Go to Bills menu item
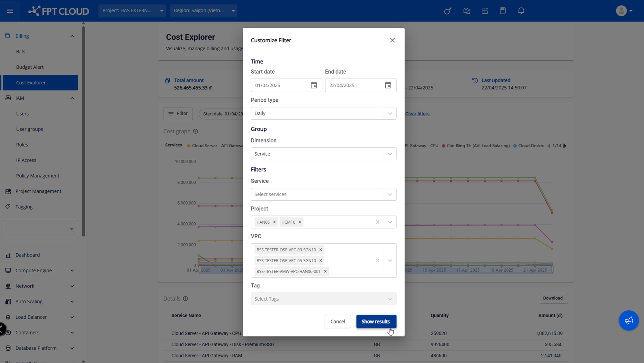This screenshot has height=363, width=644. coord(21,52)
